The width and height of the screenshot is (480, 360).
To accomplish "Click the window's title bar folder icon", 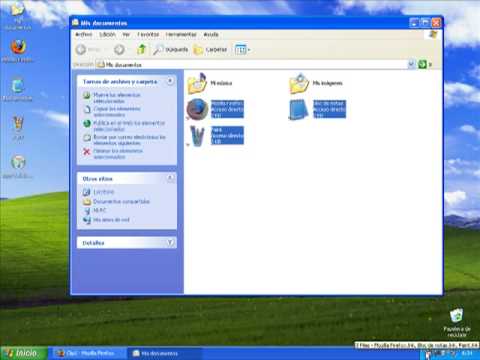I will click(75, 22).
